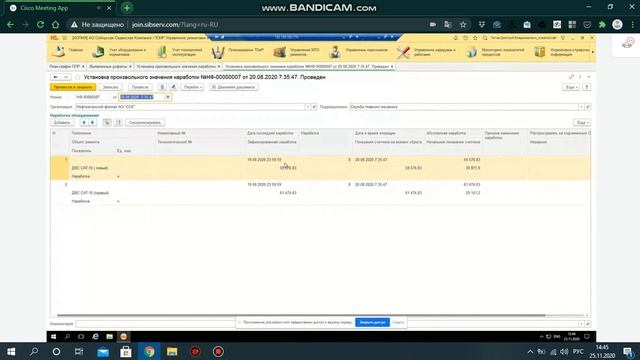Move row down with down arrow button
The height and width of the screenshot is (360, 640).
[x=93, y=123]
